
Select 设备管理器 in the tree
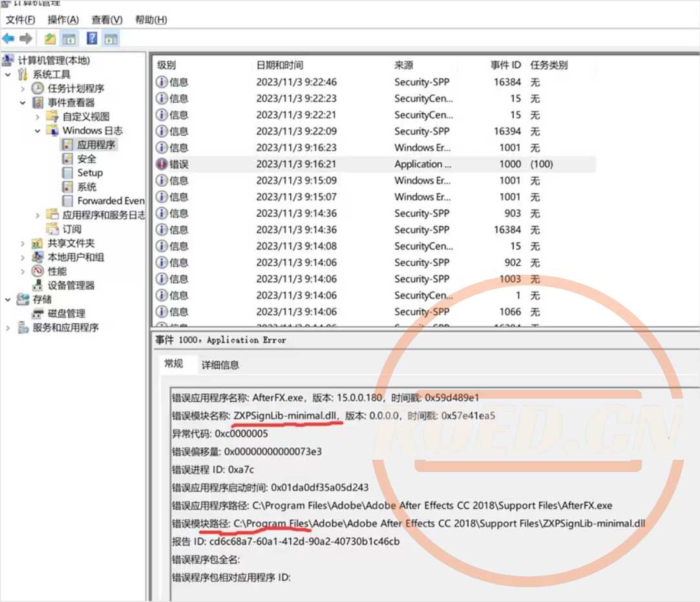[71, 285]
